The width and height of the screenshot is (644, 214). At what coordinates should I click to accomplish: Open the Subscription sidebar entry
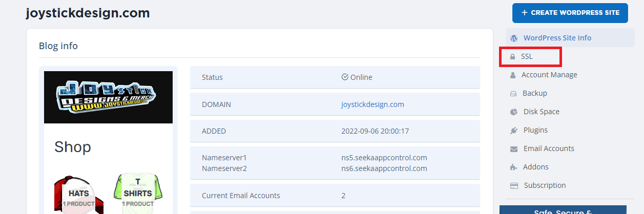coord(545,185)
